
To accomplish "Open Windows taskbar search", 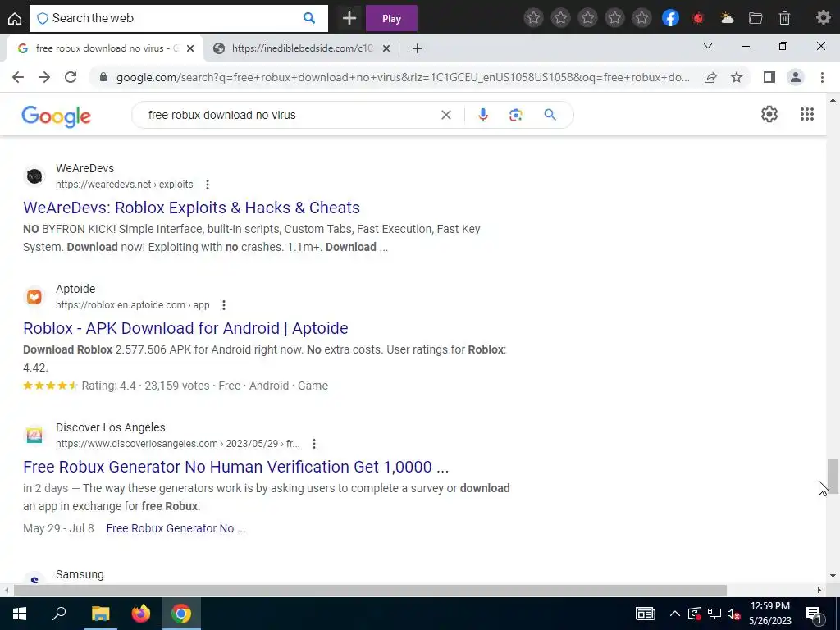I will [x=59, y=614].
